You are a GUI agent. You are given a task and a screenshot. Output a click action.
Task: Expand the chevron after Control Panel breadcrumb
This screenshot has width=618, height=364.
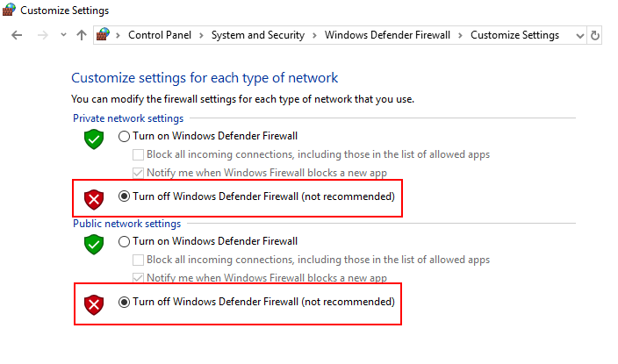pyautogui.click(x=202, y=35)
